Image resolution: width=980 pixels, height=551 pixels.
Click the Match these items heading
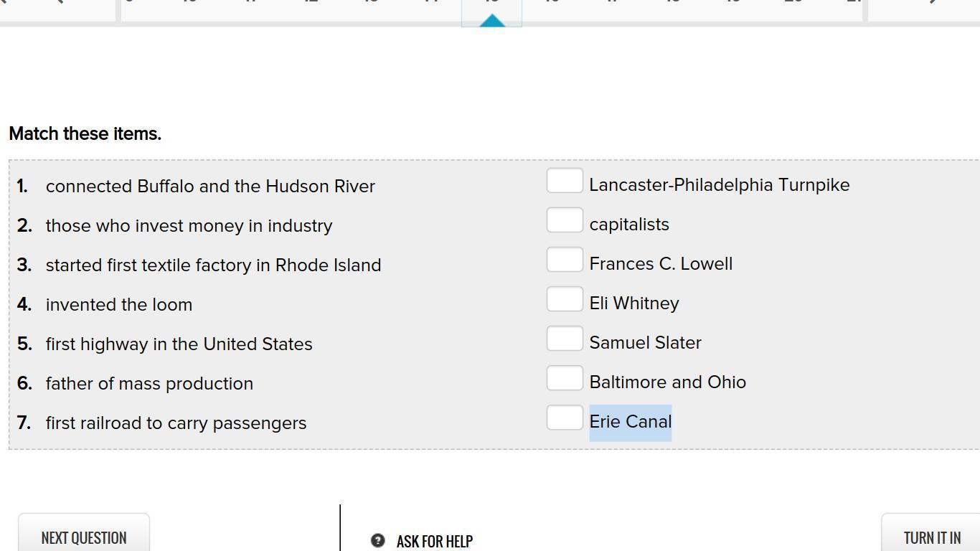pyautogui.click(x=85, y=134)
